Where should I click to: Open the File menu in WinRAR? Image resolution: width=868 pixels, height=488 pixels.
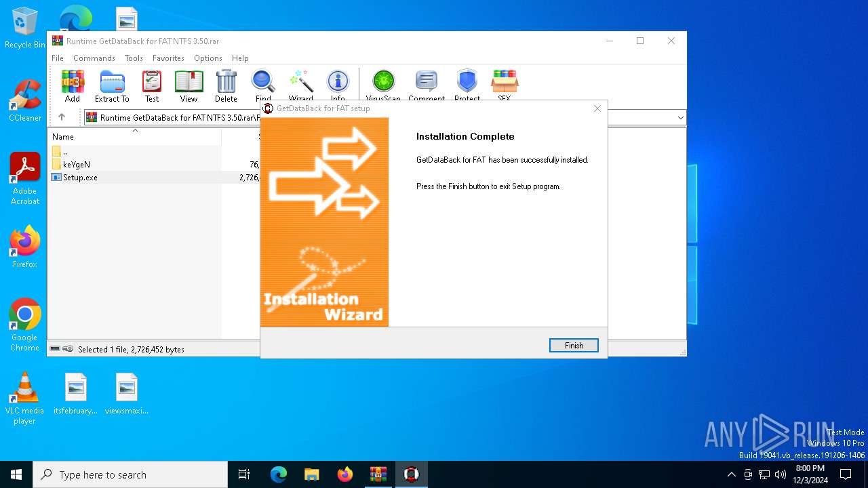[x=58, y=58]
